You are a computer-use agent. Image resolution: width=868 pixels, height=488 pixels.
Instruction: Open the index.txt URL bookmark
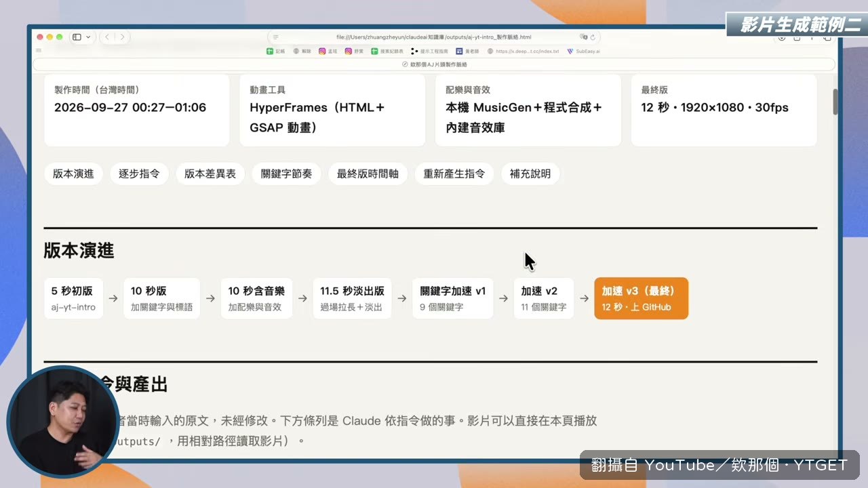tap(523, 51)
